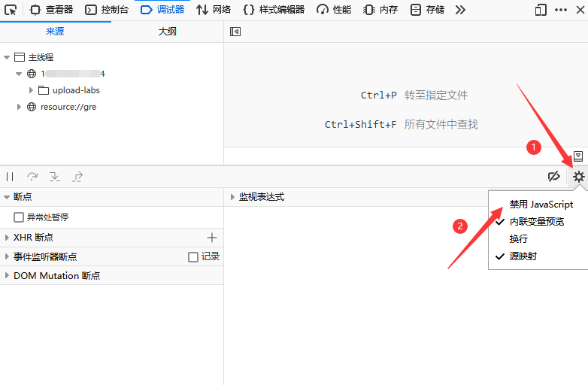Toggle 内联变量预览 option off
The width and height of the screenshot is (588, 385).
536,222
